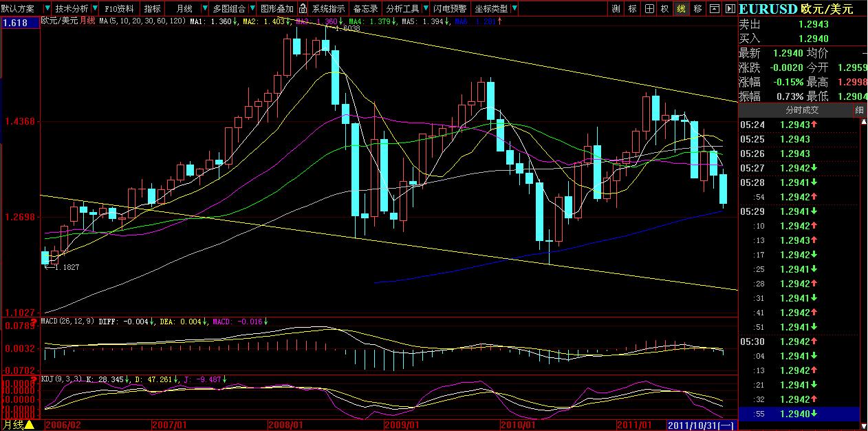The height and width of the screenshot is (431, 868).
Task: Click the 1.4368 price axis label
Action: click(x=19, y=121)
